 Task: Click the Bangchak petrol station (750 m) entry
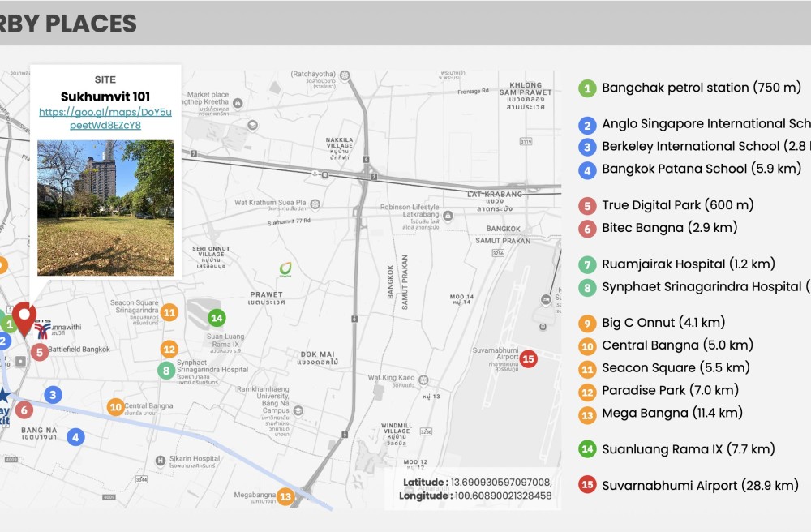tap(702, 88)
